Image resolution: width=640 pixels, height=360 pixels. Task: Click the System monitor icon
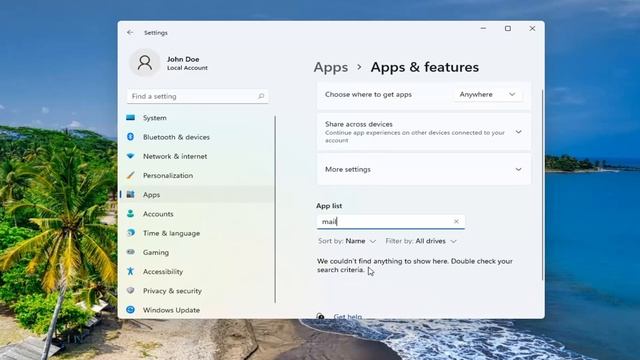click(131, 118)
